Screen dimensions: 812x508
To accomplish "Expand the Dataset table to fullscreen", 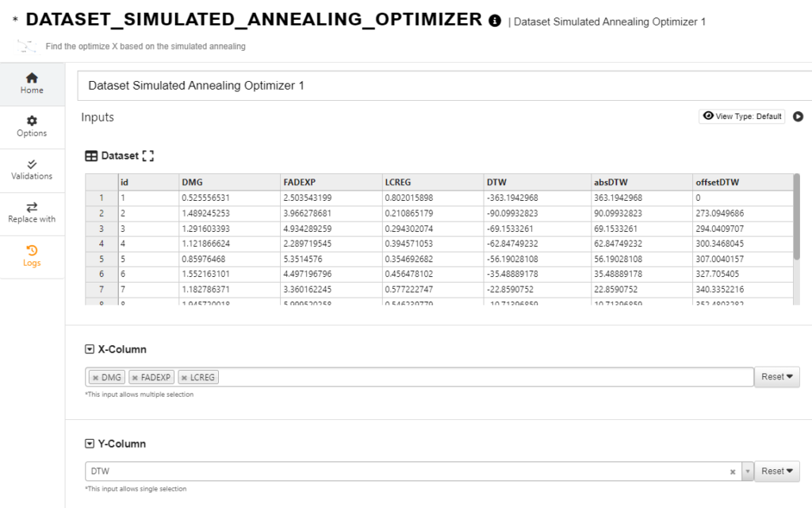I will click(147, 156).
